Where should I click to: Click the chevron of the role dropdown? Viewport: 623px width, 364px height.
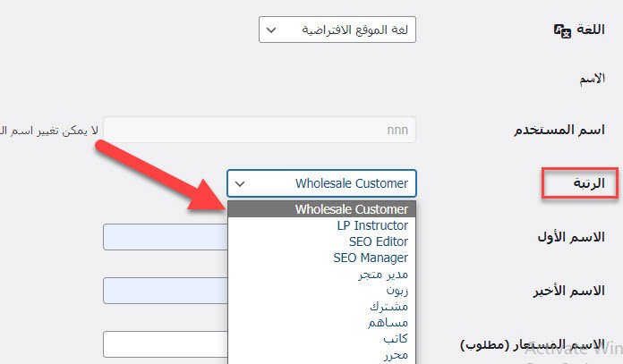(x=240, y=184)
